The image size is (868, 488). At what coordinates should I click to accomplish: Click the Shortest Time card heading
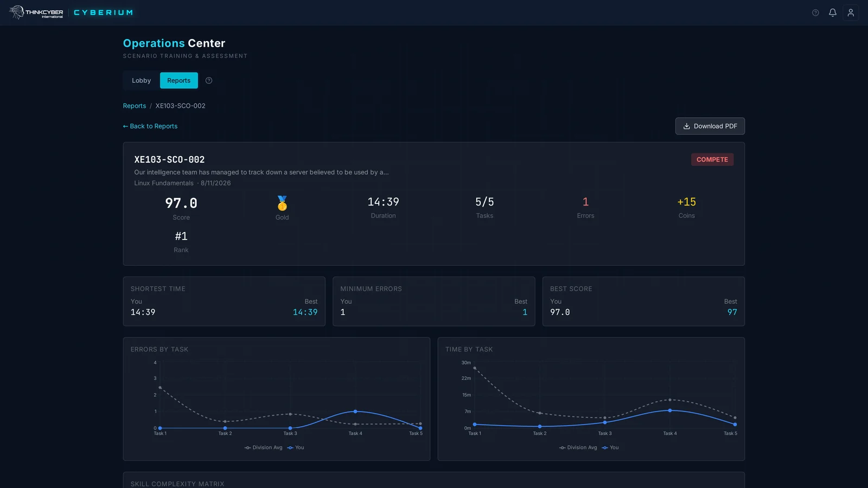click(158, 289)
